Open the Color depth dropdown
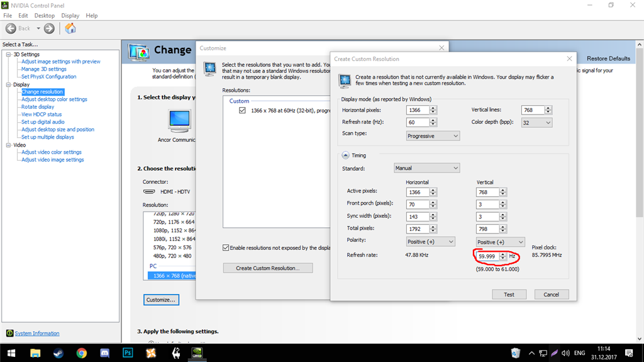644x362 pixels. [x=536, y=123]
